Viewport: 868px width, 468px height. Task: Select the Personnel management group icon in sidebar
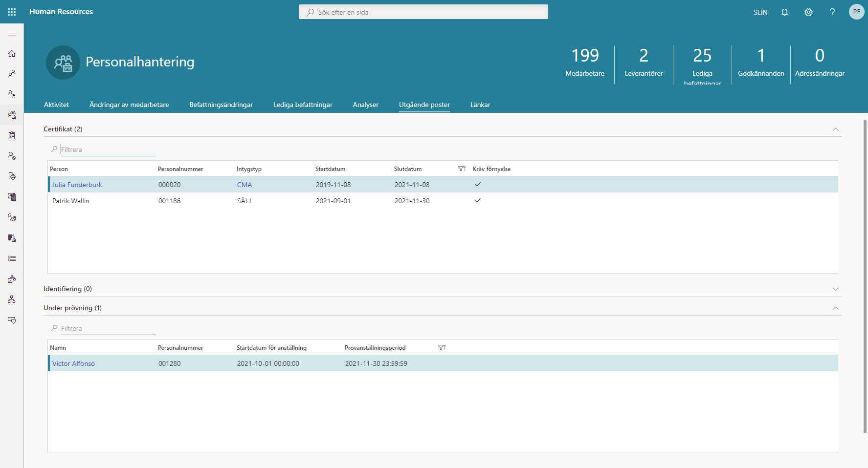(12, 115)
